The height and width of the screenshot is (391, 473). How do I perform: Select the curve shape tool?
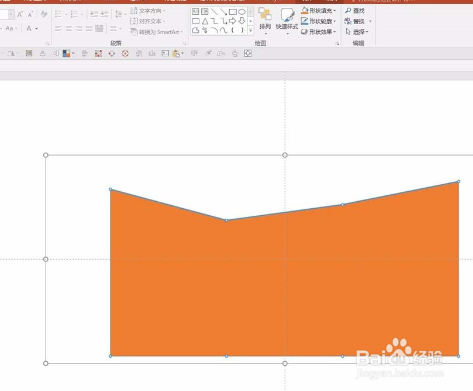223,30
